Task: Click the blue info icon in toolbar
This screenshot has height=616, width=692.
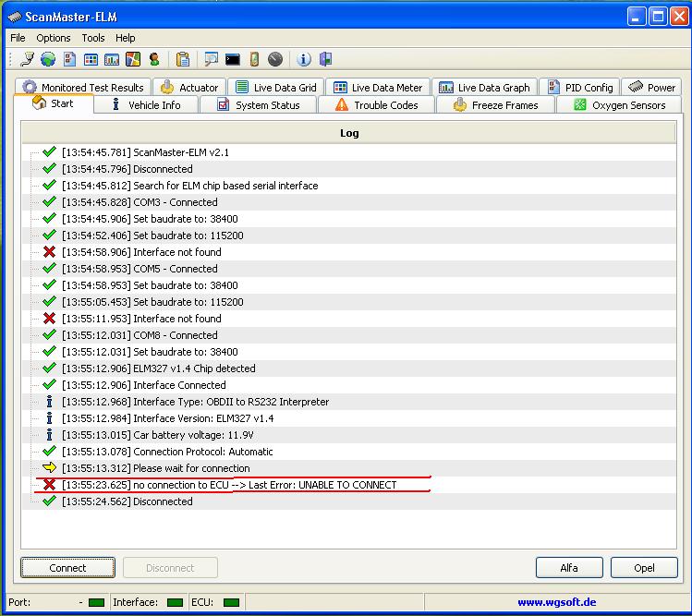Action: 304,60
